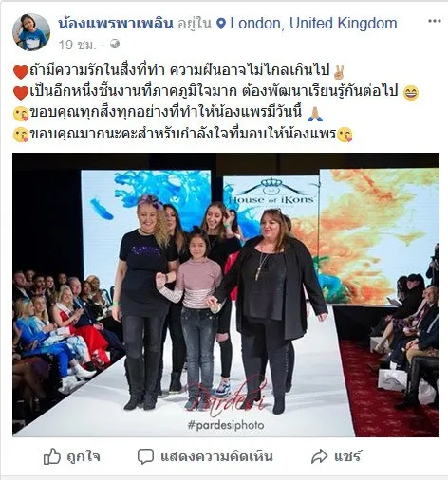Click the 19 ชม. timestamp
Screen dimensions: 448x480
pyautogui.click(x=76, y=45)
